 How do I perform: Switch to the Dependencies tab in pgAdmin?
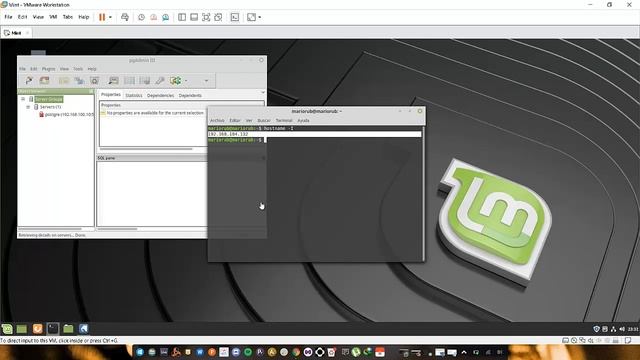tap(160, 95)
